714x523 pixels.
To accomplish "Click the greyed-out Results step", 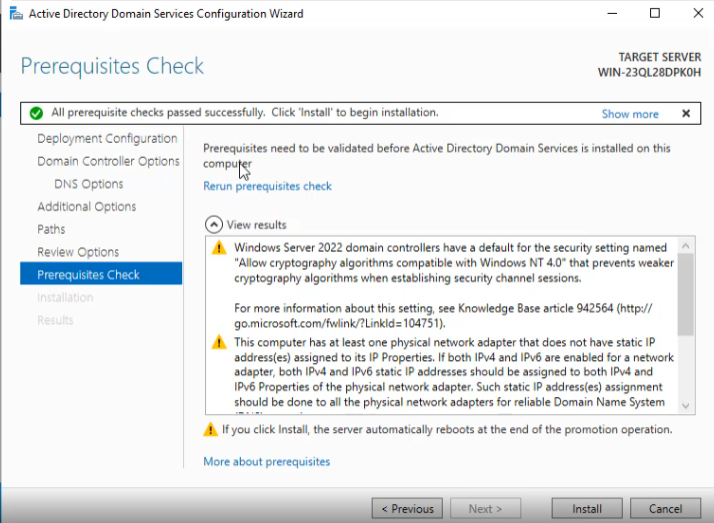I will 55,320.
